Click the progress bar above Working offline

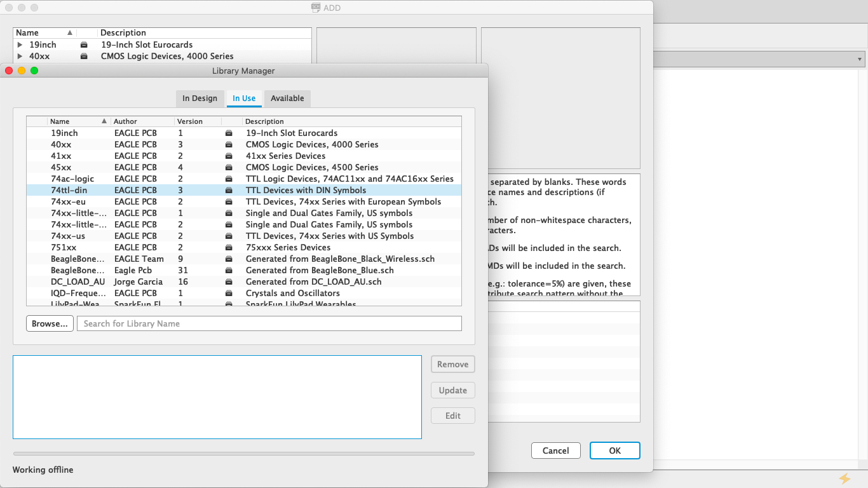[x=243, y=454]
